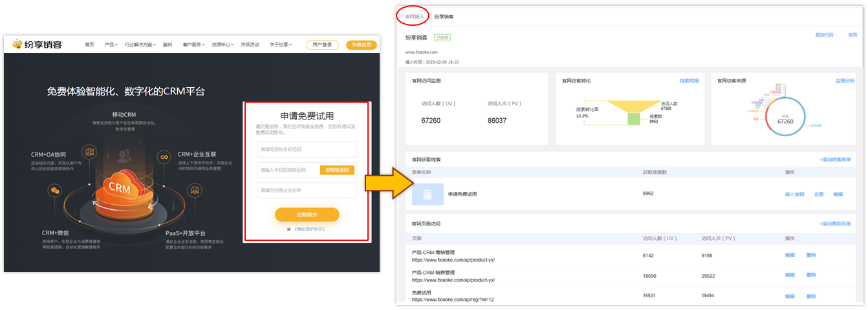Focus the phone number input field

[x=307, y=149]
